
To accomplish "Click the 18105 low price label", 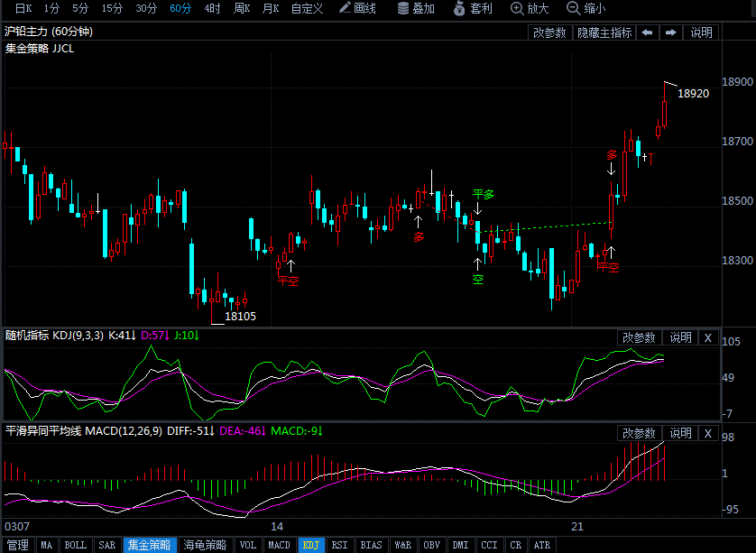I will tap(241, 317).
